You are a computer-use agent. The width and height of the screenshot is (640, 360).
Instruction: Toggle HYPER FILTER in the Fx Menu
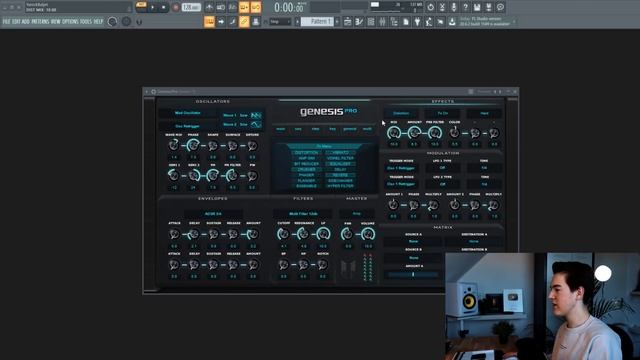tap(340, 186)
